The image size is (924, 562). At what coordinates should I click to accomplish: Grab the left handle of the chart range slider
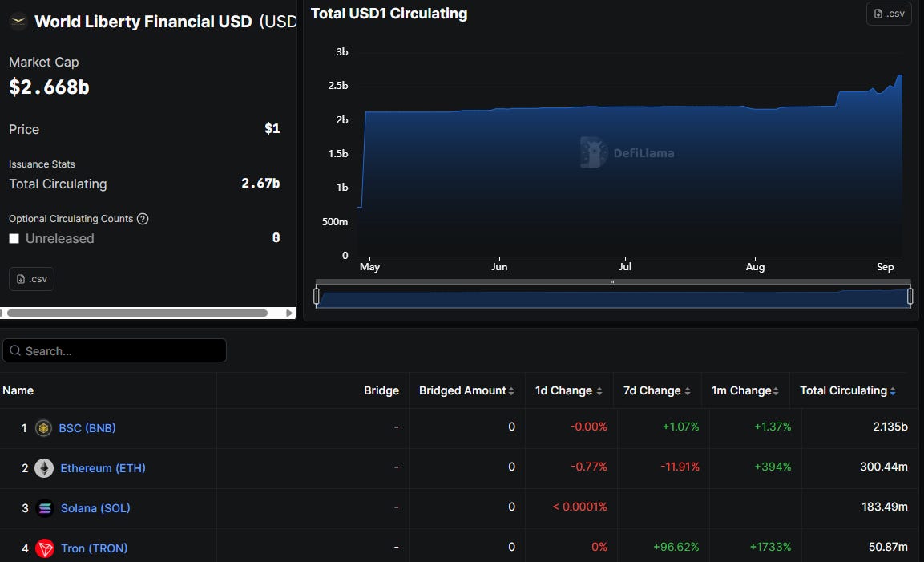tap(317, 296)
